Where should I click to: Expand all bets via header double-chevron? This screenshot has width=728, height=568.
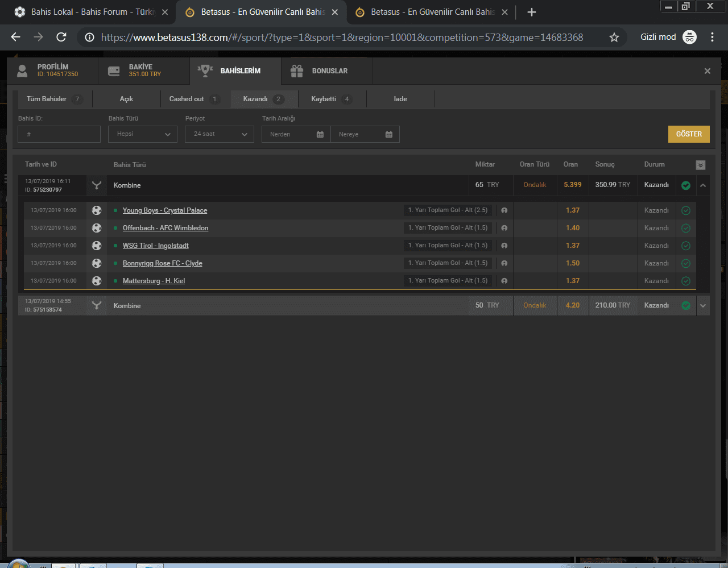(701, 165)
